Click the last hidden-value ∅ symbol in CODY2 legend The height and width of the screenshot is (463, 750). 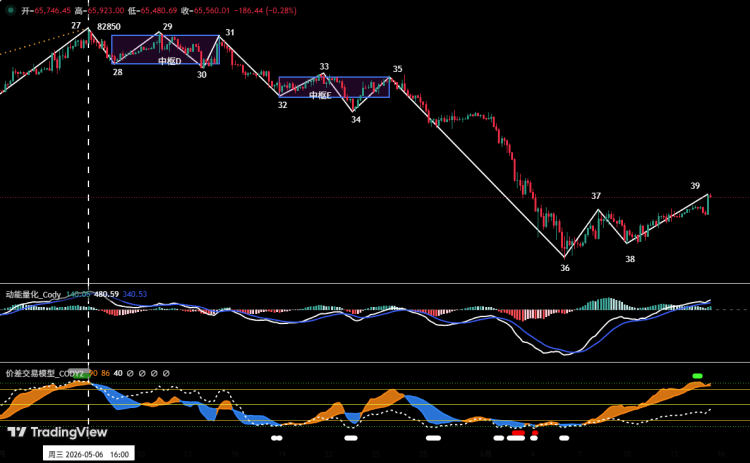166,373
